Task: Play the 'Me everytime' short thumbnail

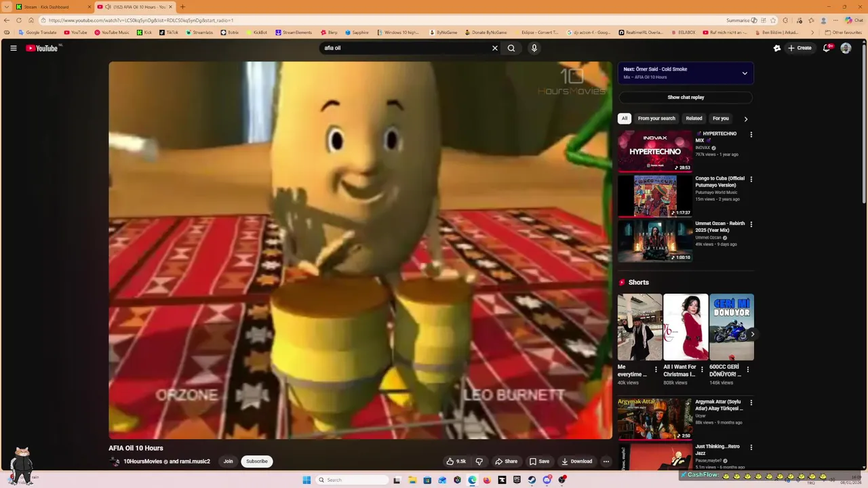Action: click(x=639, y=327)
